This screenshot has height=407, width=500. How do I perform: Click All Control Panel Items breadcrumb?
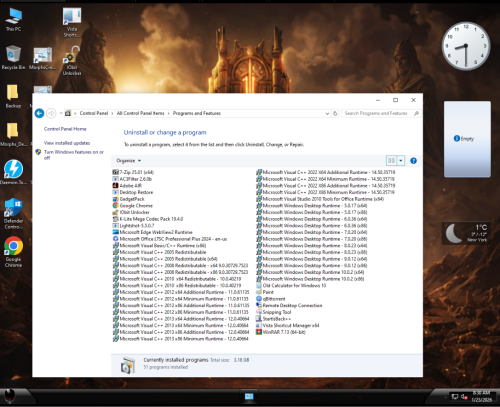coord(140,113)
